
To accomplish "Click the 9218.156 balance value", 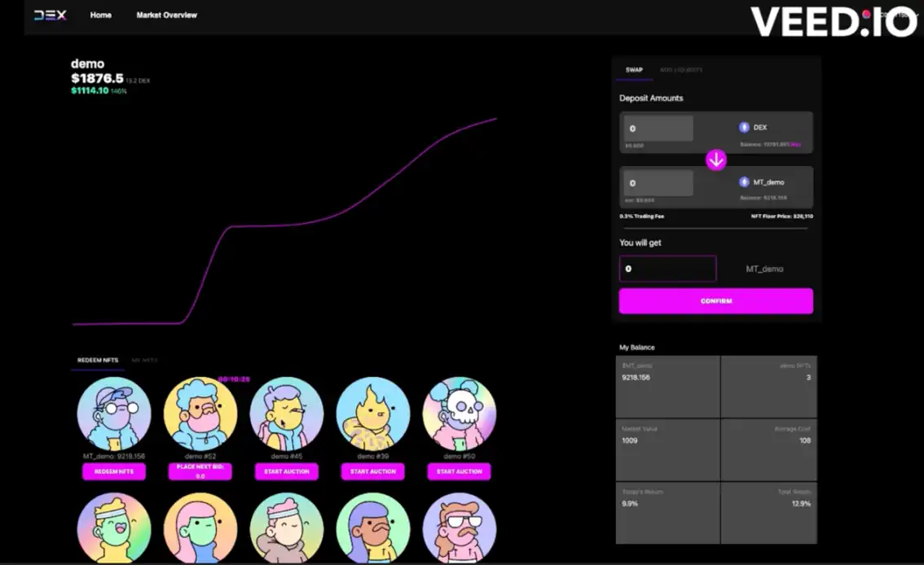I will pyautogui.click(x=636, y=377).
